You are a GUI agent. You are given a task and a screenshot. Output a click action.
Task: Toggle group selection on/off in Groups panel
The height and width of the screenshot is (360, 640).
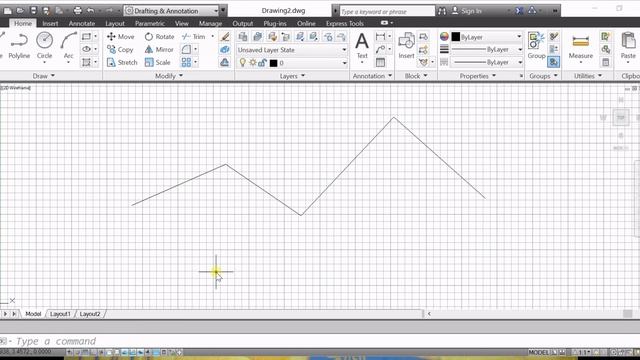[553, 62]
